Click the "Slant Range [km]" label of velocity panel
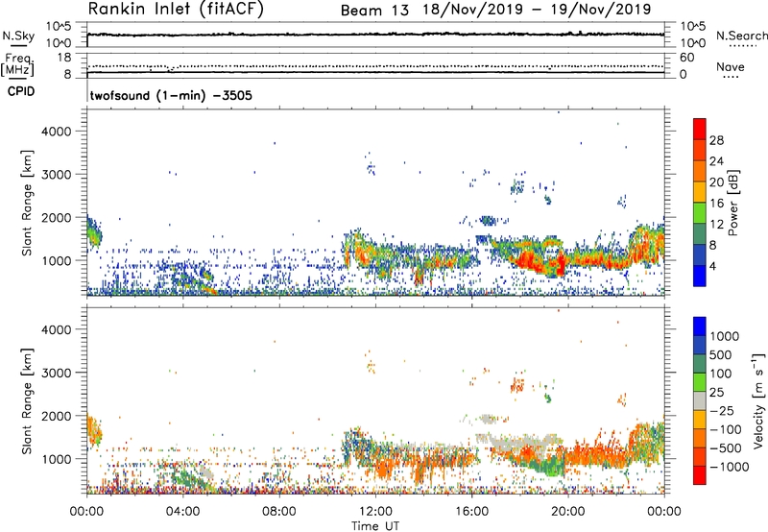768x532 pixels. (27, 400)
